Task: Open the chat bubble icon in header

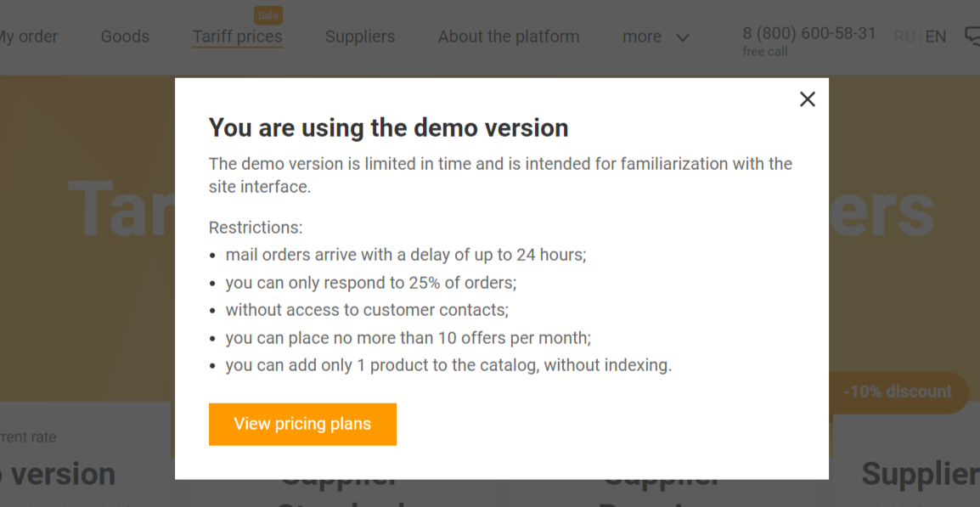Action: [x=972, y=36]
